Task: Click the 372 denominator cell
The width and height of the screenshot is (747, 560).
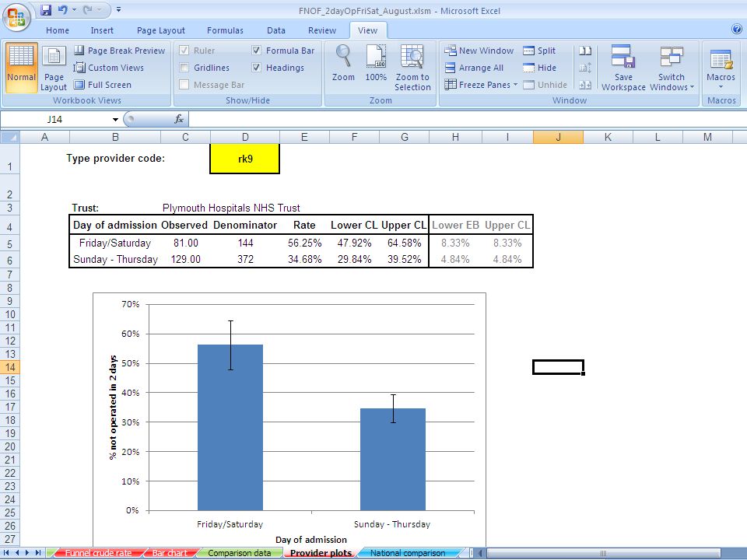Action: click(245, 260)
